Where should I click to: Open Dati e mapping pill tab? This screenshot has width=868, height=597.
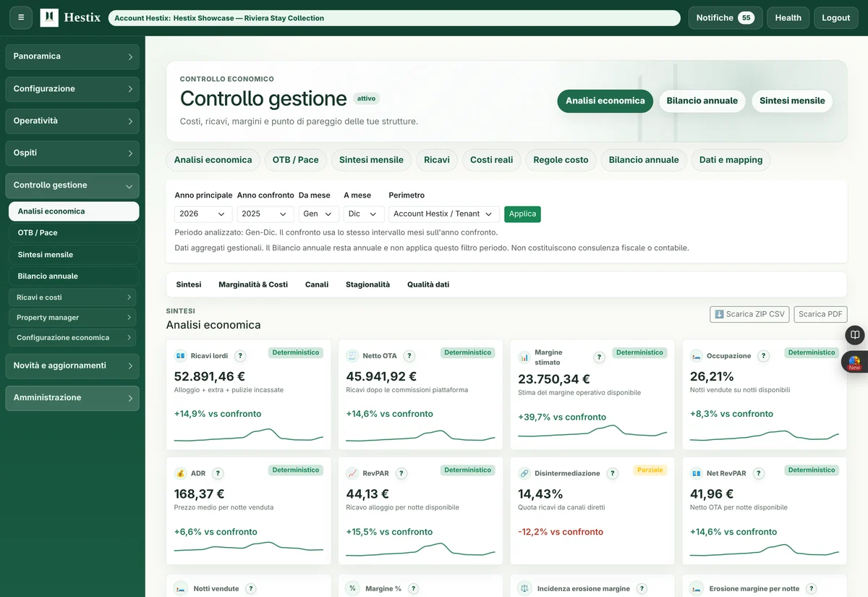(x=731, y=160)
